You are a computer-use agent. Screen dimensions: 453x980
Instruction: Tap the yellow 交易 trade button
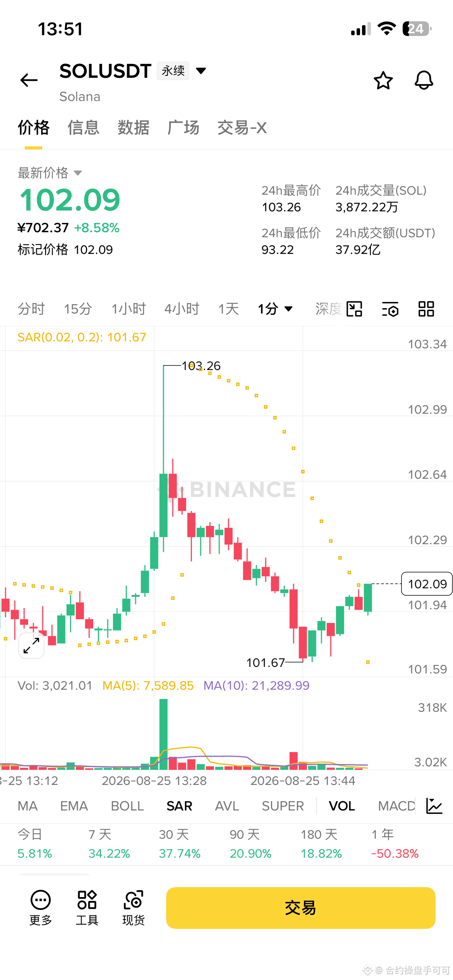[x=301, y=908]
